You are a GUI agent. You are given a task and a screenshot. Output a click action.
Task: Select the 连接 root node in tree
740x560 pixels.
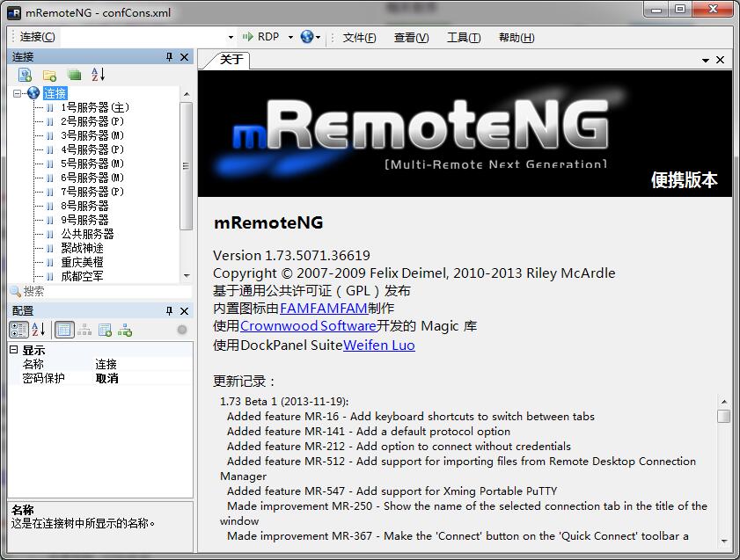(55, 93)
